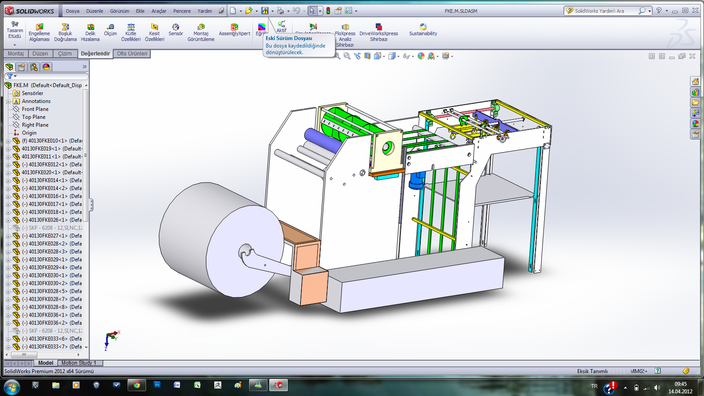Select Right Plane in tree

coord(35,125)
